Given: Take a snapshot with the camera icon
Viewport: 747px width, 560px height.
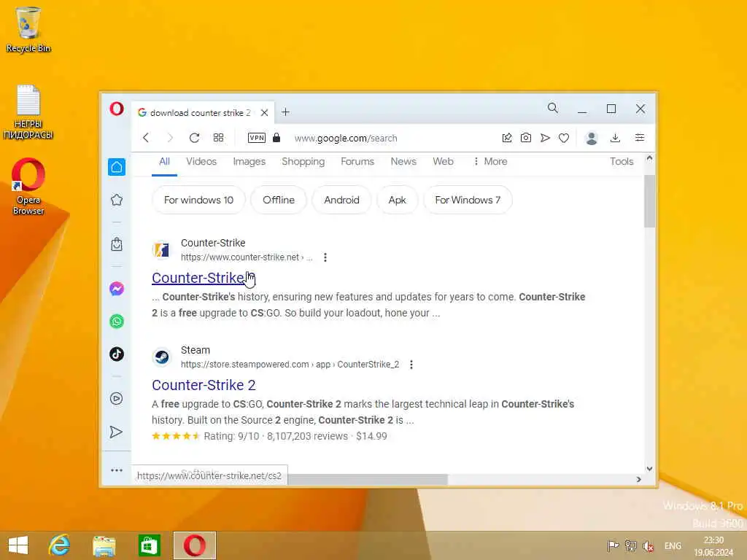Looking at the screenshot, I should (x=526, y=138).
